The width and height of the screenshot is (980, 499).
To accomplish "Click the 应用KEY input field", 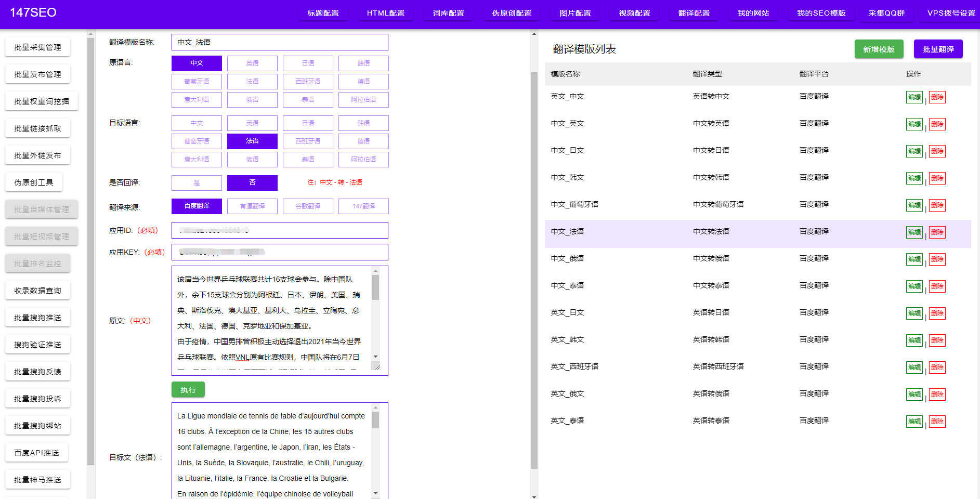I will (x=280, y=252).
